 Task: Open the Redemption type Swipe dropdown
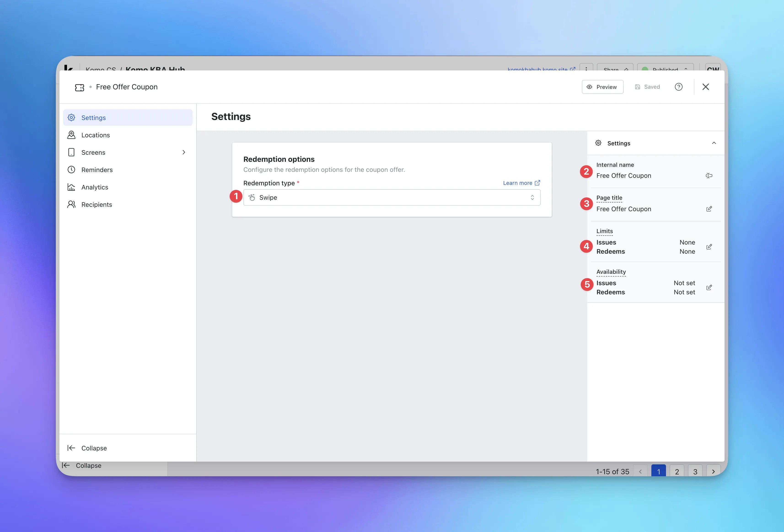(392, 198)
